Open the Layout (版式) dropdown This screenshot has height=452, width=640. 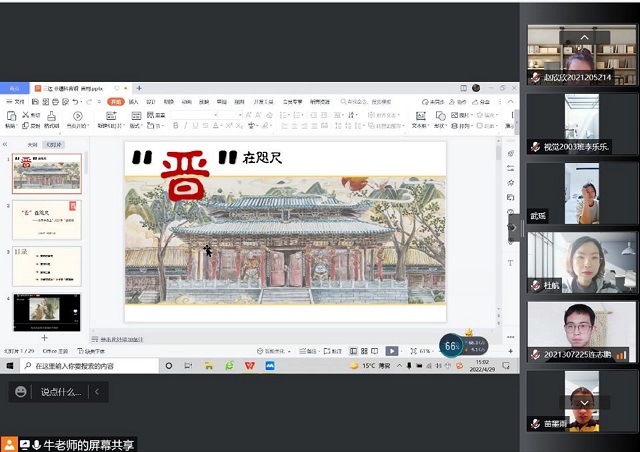pyautogui.click(x=136, y=126)
